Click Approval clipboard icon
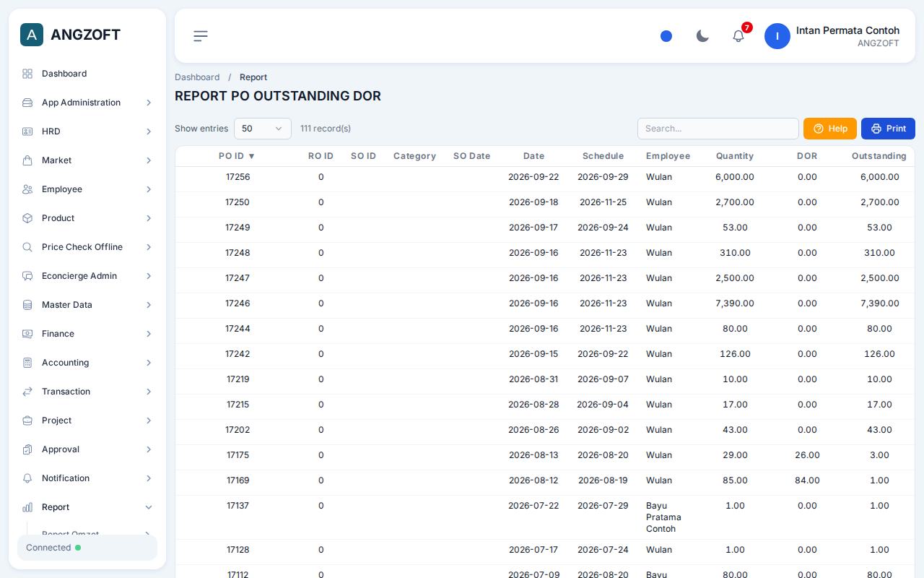Image resolution: width=924 pixels, height=578 pixels. (27, 449)
